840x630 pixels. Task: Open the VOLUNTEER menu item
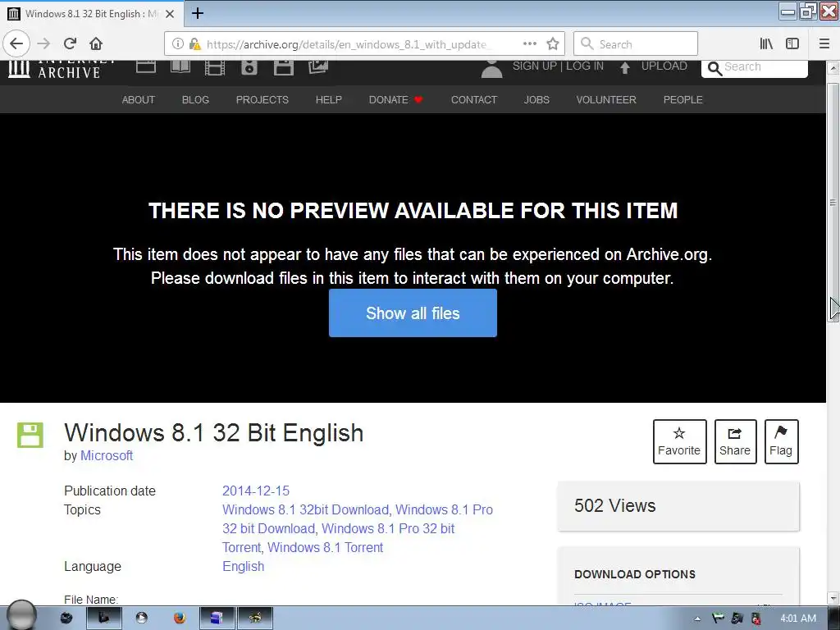click(606, 99)
